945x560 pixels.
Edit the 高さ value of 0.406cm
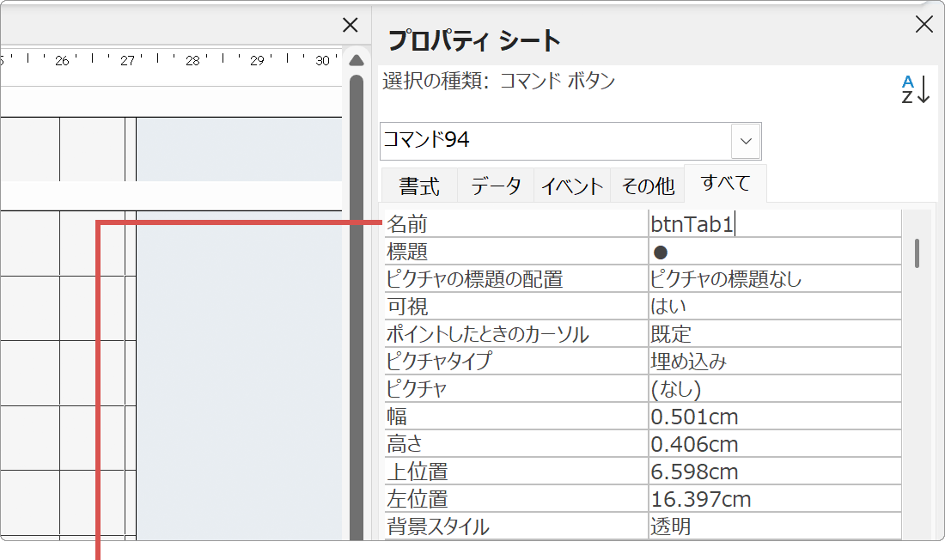pyautogui.click(x=773, y=444)
